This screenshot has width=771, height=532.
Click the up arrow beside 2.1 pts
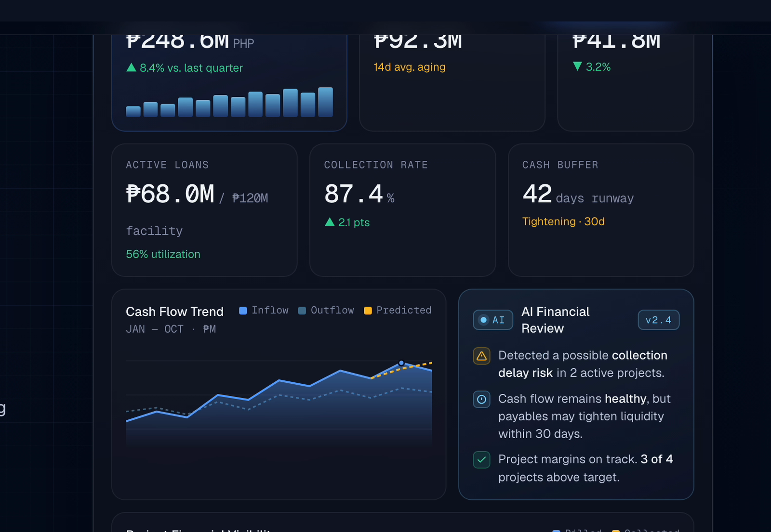330,222
